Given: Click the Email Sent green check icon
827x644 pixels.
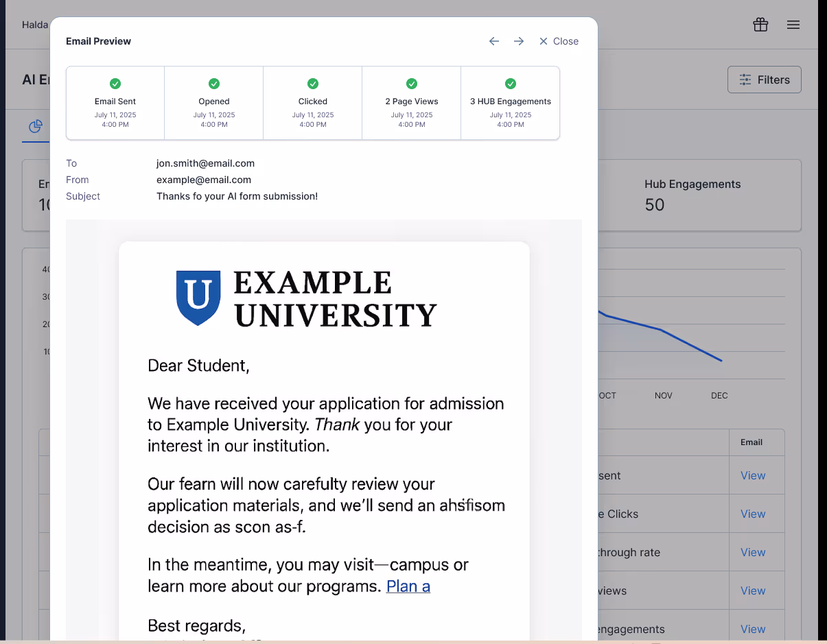Looking at the screenshot, I should click(x=115, y=84).
